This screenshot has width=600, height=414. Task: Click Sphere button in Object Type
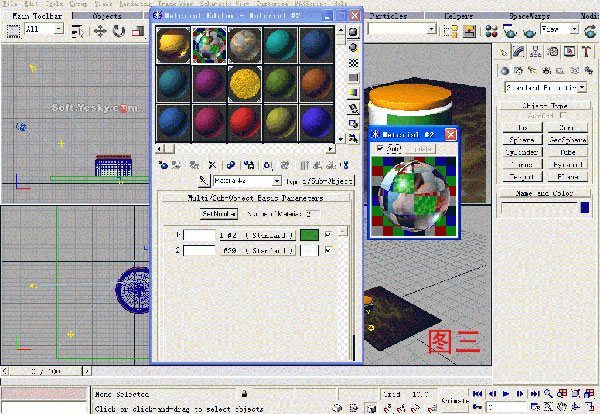pos(522,140)
